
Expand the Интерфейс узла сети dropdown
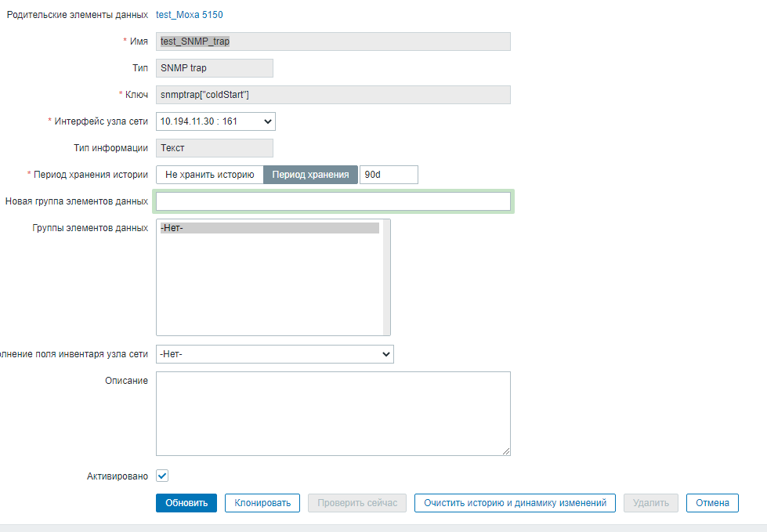click(215, 121)
